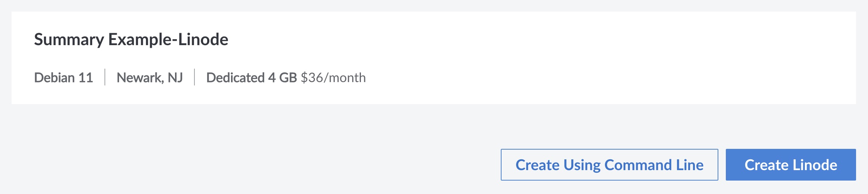Screen dimensions: 868x194
Task: Click the Create Linode button
Action: tap(790, 165)
